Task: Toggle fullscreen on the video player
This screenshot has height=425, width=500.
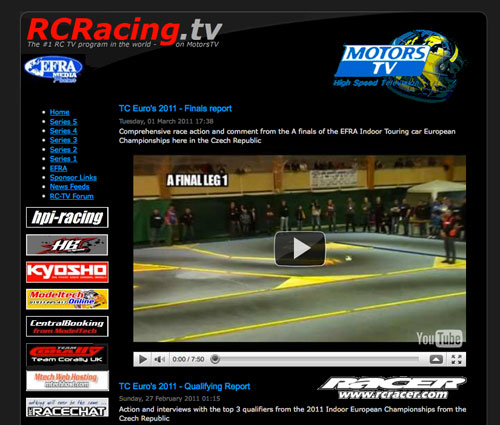Action: pyautogui.click(x=456, y=359)
